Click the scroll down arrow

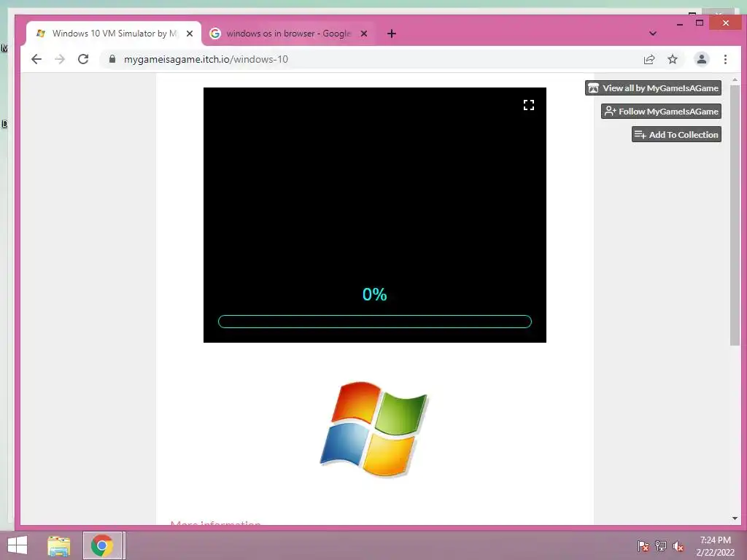tap(735, 518)
